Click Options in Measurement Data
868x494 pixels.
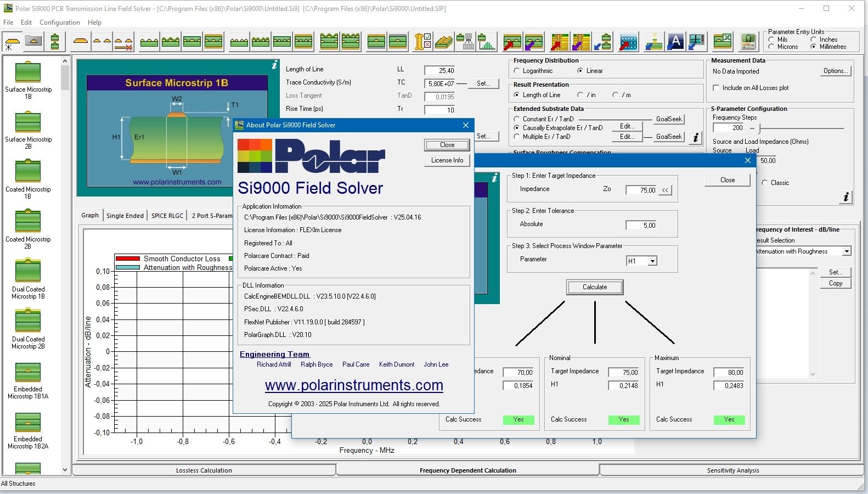(x=836, y=71)
